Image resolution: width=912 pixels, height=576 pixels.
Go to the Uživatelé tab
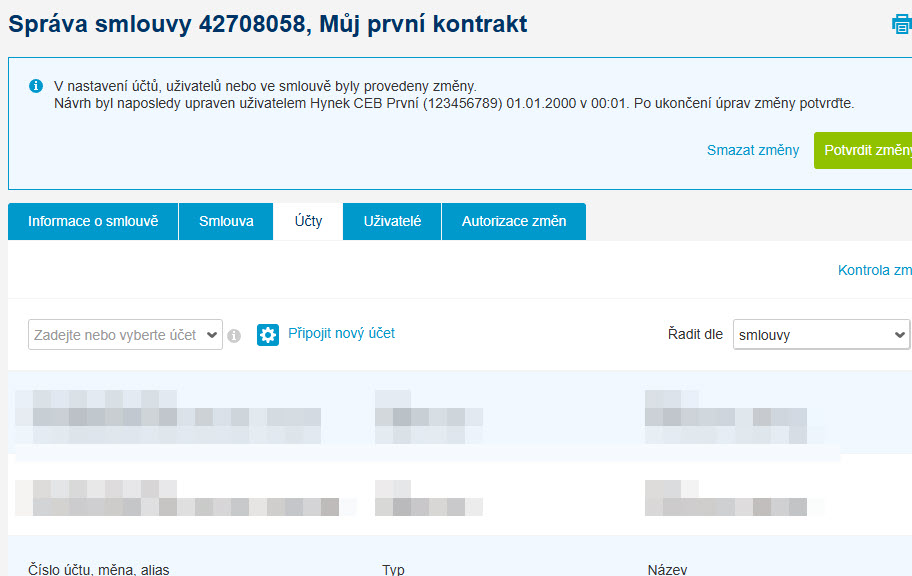point(392,221)
